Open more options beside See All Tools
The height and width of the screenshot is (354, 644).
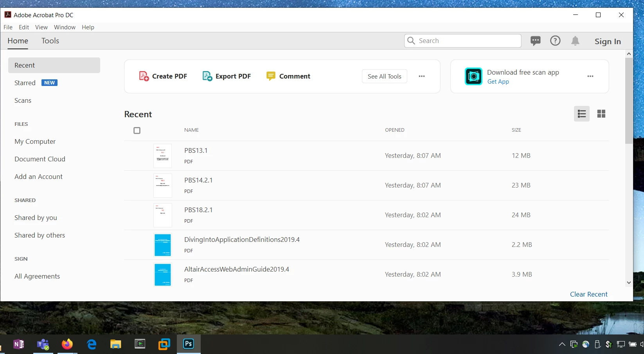coord(422,76)
